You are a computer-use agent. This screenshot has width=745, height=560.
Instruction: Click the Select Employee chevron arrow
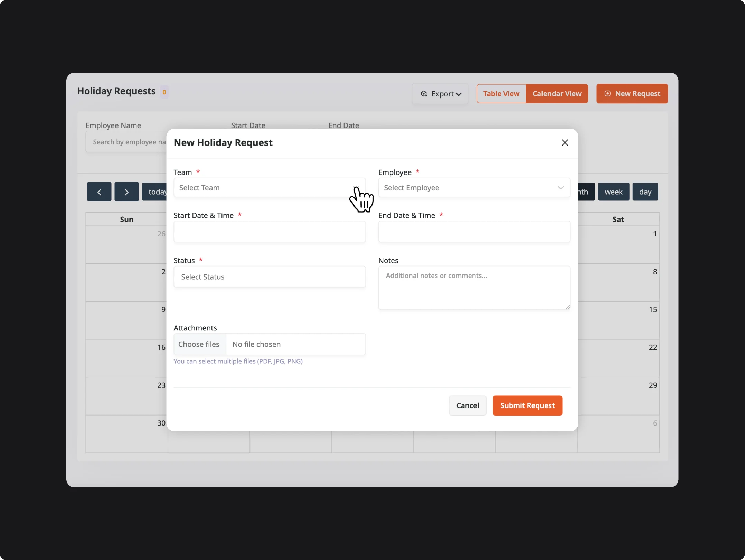(x=560, y=188)
